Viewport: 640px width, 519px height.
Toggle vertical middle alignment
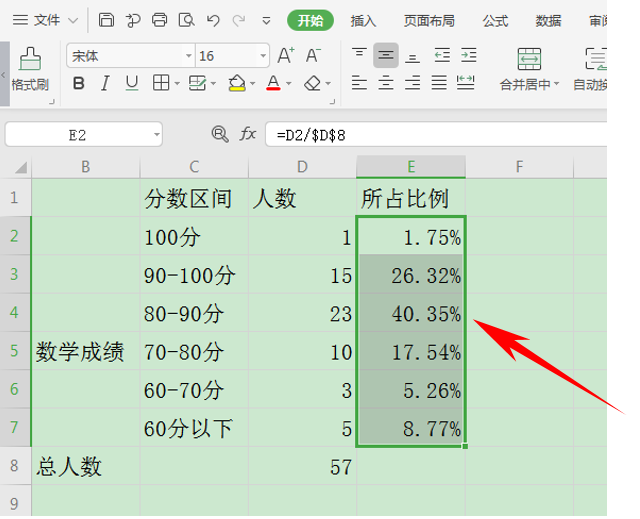[x=386, y=55]
